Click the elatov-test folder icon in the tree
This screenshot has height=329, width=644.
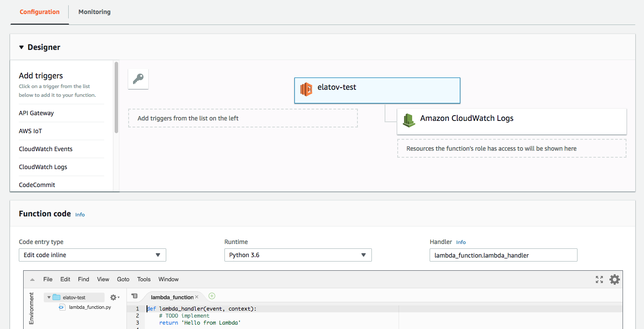(56, 297)
